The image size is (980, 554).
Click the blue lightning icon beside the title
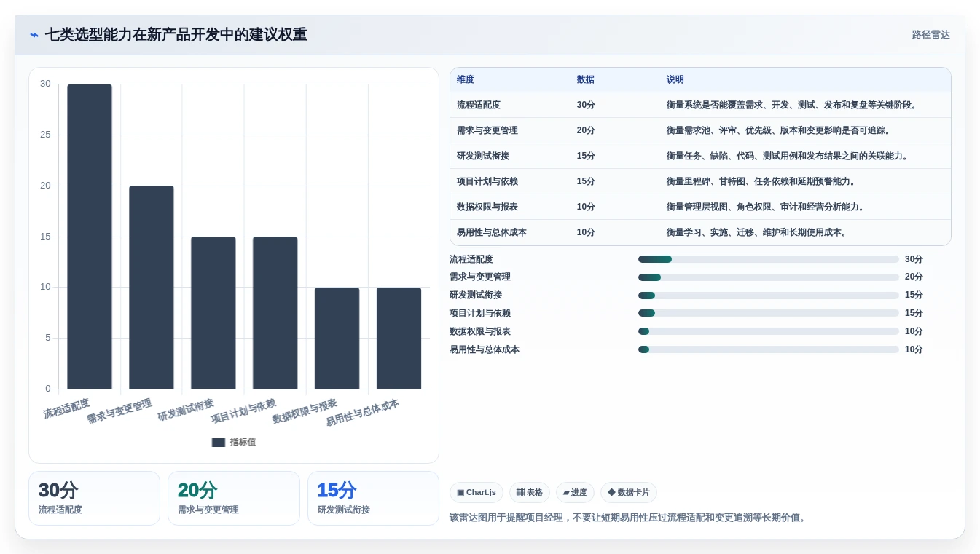(x=34, y=35)
